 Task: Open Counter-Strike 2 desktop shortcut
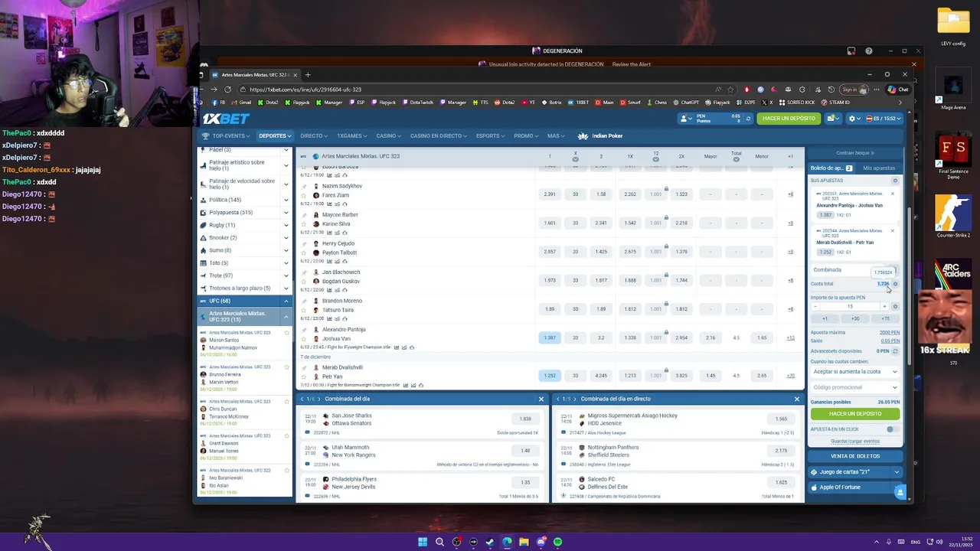click(x=953, y=217)
